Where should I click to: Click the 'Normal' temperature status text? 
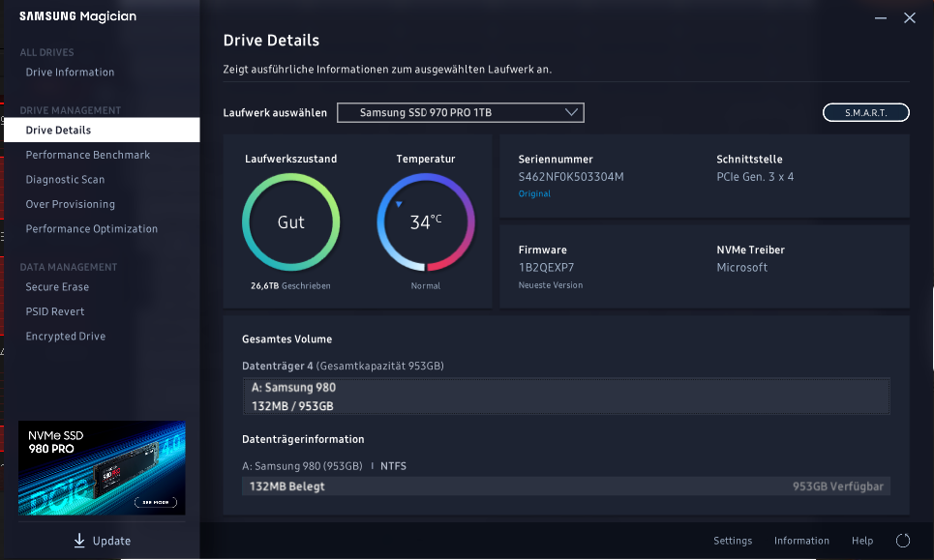425,285
